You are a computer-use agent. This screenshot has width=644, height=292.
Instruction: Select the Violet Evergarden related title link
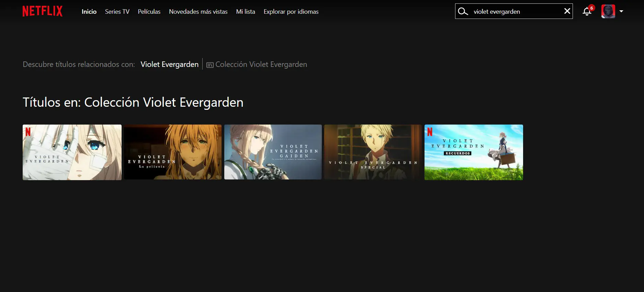tap(170, 65)
